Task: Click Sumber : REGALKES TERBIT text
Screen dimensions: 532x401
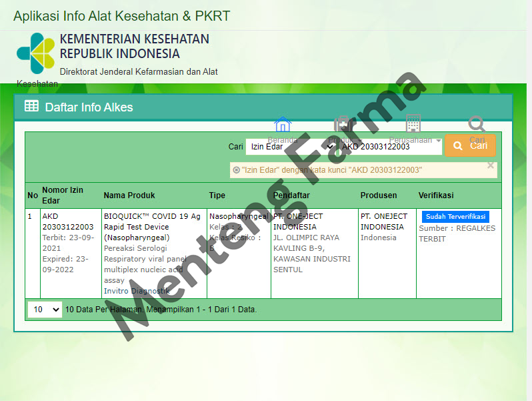Action: coord(457,234)
